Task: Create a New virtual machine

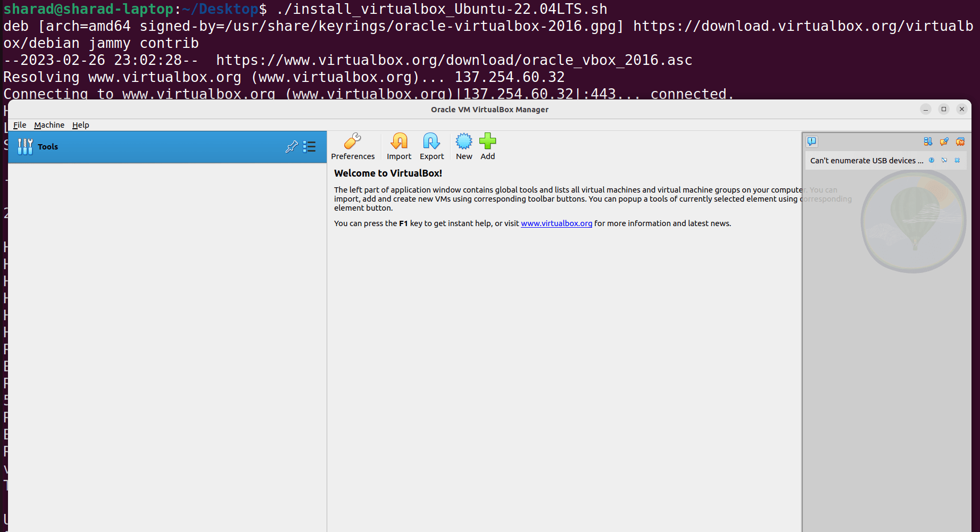Action: tap(464, 147)
